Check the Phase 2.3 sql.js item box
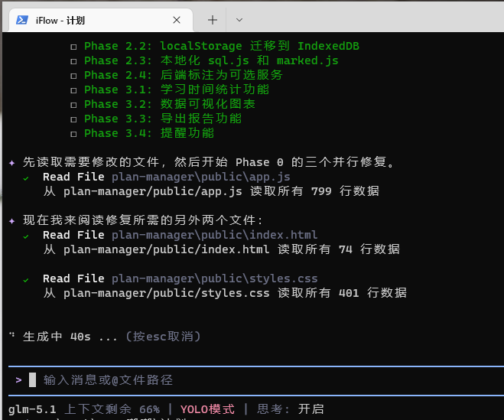 tap(73, 60)
